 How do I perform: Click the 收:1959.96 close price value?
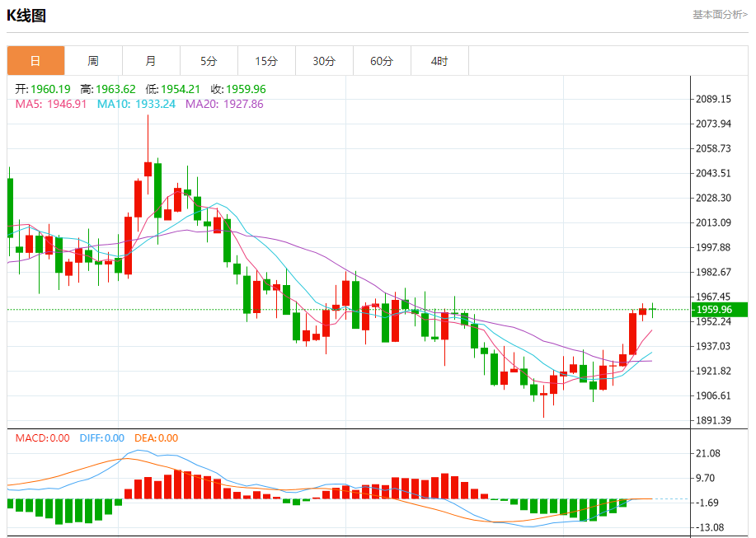(x=238, y=89)
